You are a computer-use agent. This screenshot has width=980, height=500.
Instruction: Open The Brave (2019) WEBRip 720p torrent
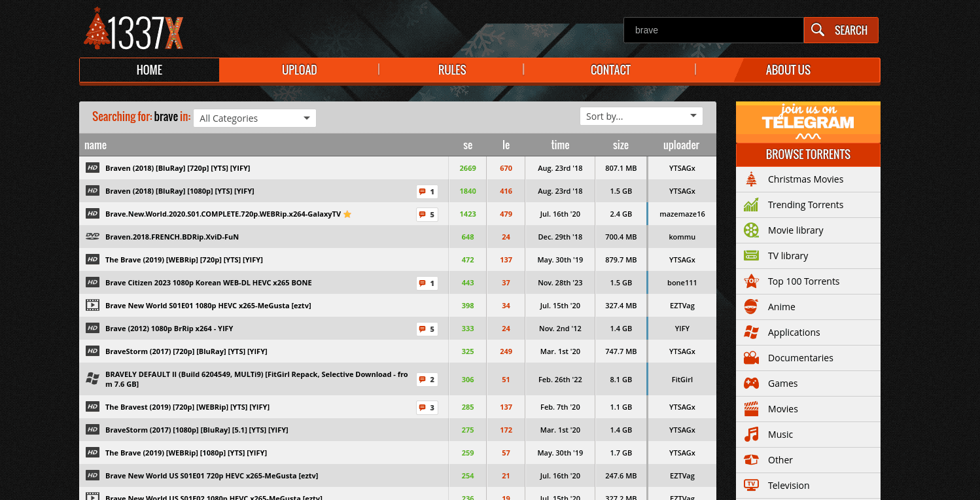tap(184, 260)
